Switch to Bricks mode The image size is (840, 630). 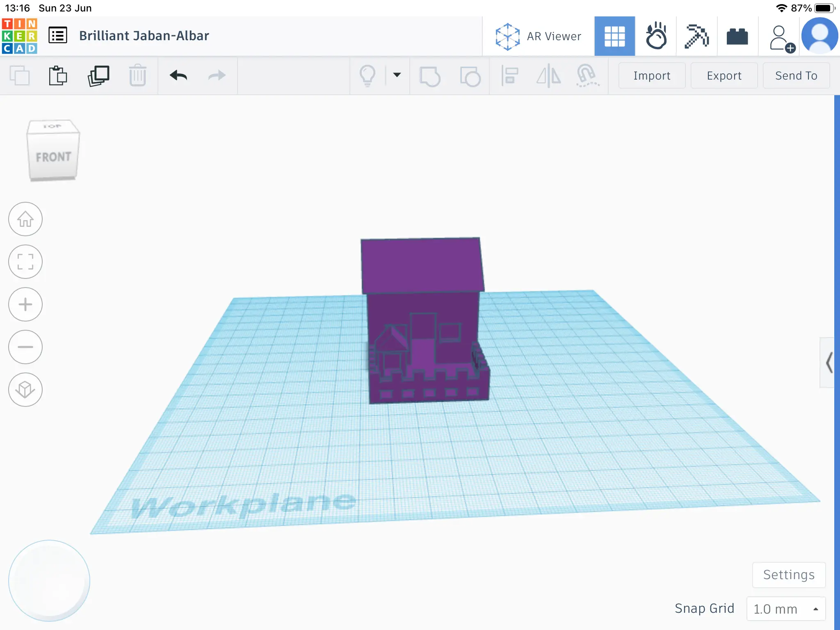point(737,36)
